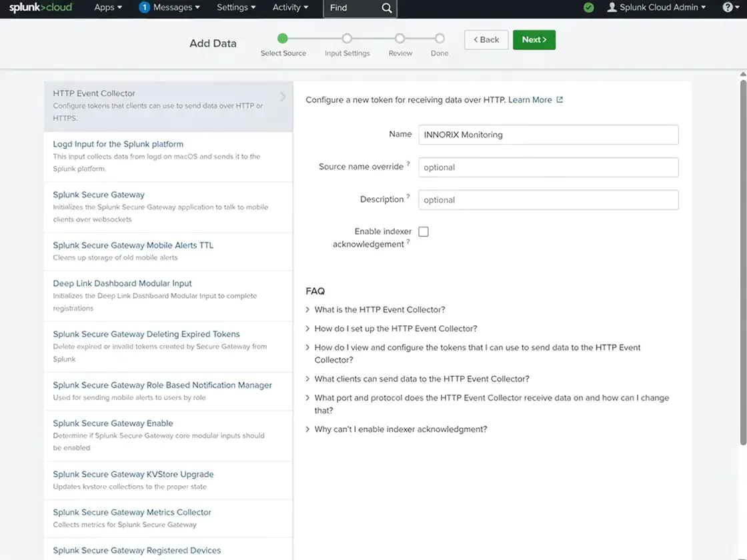Expand 'How do I view and configure tokens' FAQ
The width and height of the screenshot is (747, 560).
tap(473, 353)
